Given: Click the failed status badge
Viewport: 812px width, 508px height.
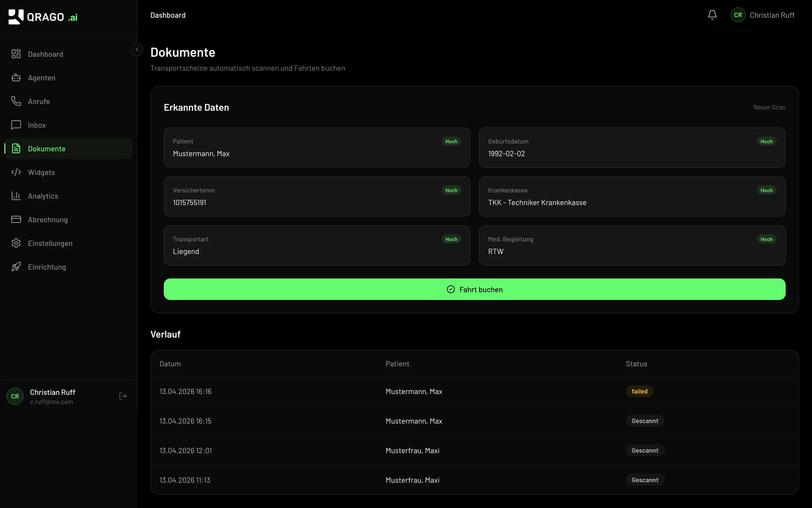Looking at the screenshot, I should point(640,391).
